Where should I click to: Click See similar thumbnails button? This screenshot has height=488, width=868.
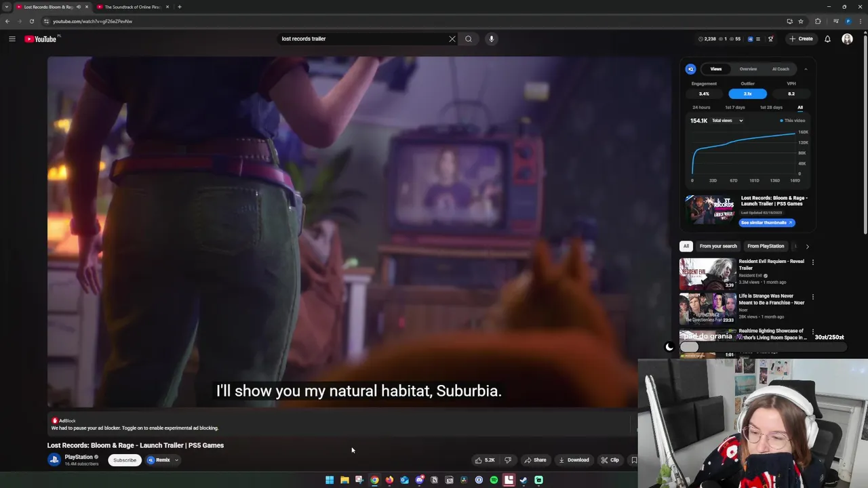point(766,222)
